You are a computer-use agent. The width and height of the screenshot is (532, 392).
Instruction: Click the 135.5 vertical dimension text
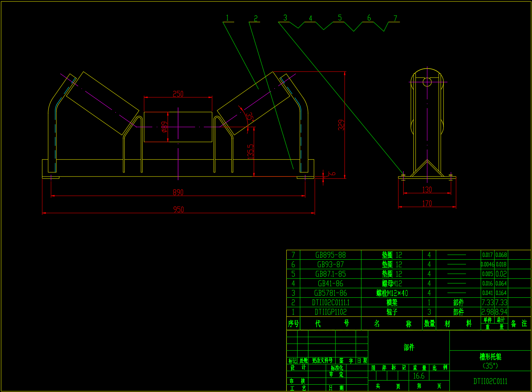(x=250, y=152)
